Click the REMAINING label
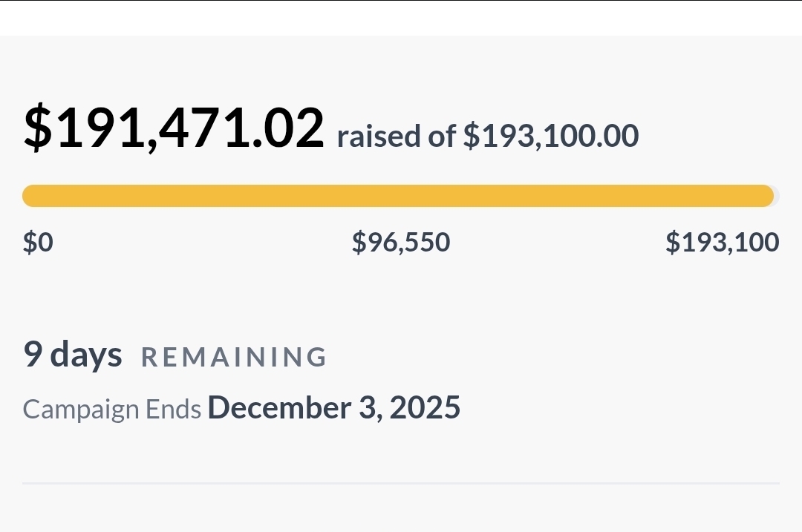The image size is (802, 532). pyautogui.click(x=234, y=357)
